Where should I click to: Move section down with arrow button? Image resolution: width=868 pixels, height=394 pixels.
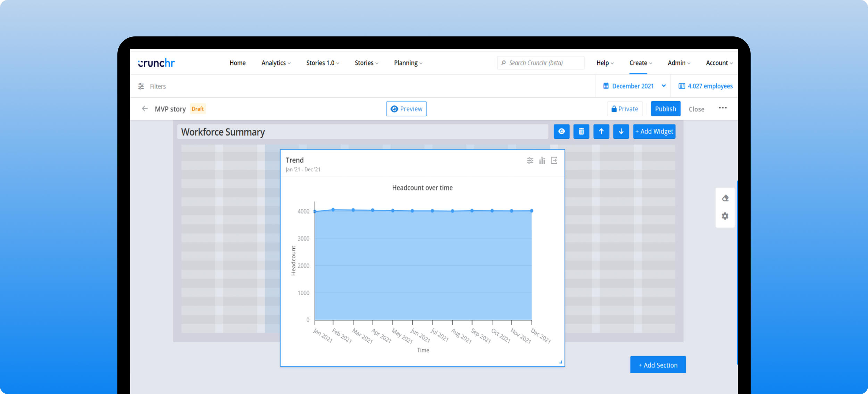(621, 131)
